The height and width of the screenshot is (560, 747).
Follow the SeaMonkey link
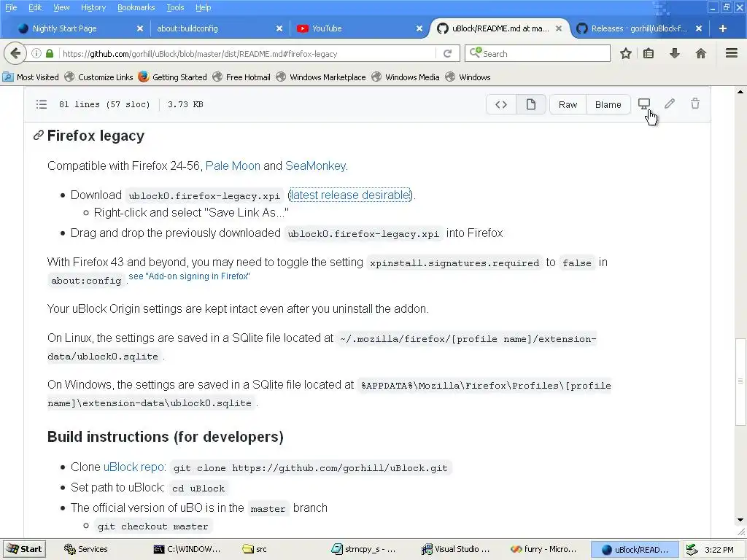(x=315, y=166)
